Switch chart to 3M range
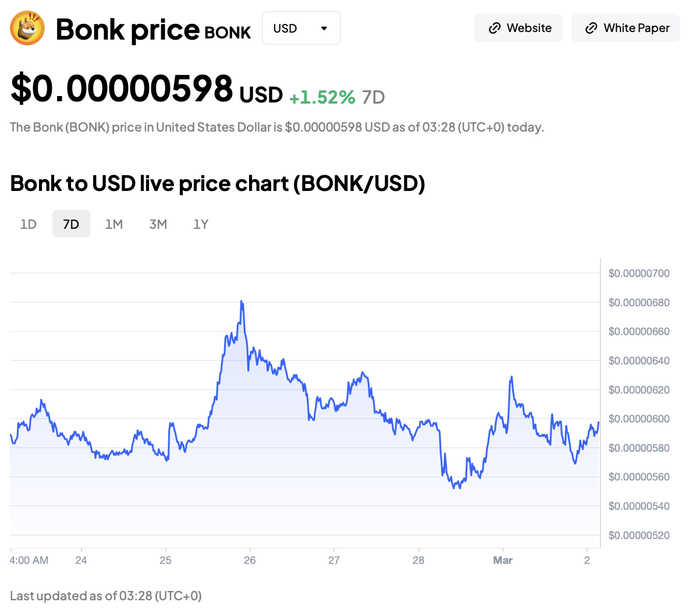 [158, 224]
